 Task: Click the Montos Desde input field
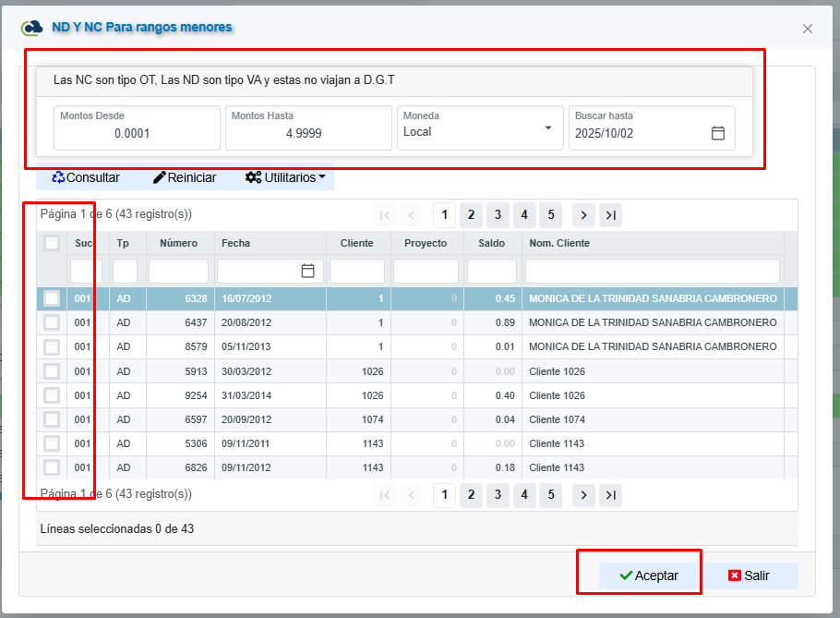(x=137, y=133)
